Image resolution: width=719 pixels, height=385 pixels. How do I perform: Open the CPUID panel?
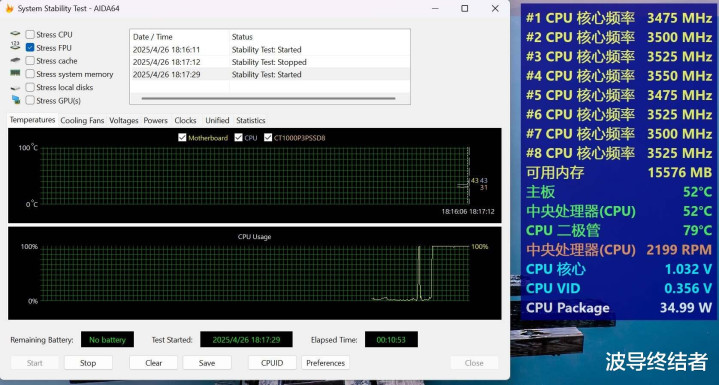[x=272, y=363]
